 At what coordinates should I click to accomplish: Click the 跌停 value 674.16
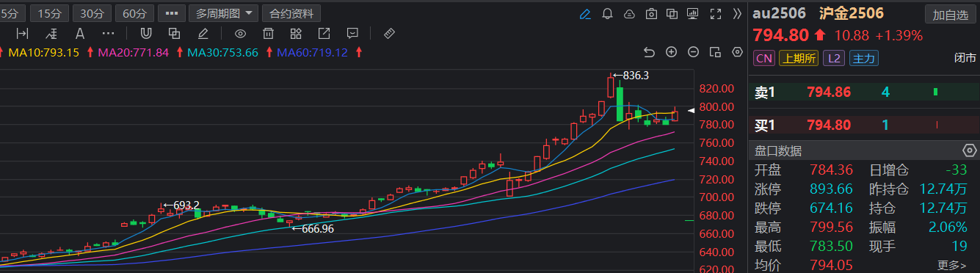pos(831,208)
